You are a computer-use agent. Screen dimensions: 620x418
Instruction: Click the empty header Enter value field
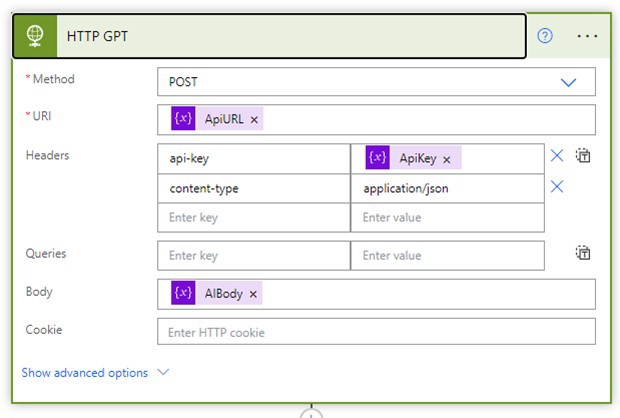pos(447,218)
